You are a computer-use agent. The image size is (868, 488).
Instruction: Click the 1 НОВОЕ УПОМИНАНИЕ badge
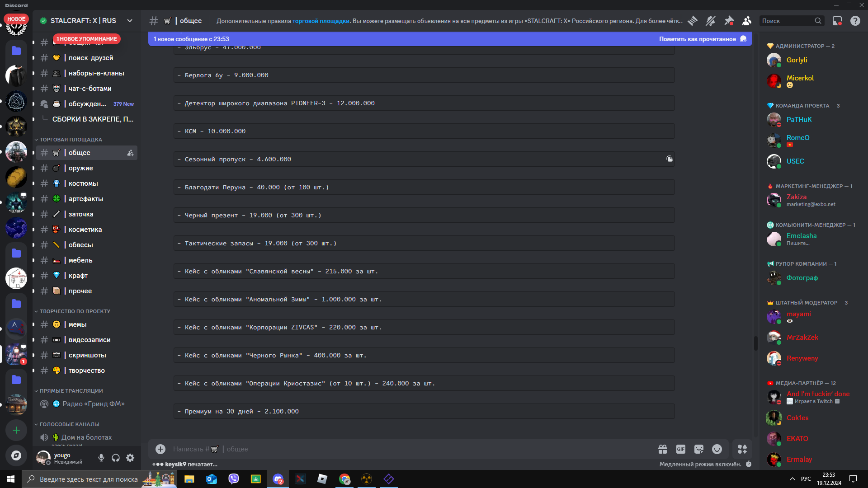click(x=87, y=39)
